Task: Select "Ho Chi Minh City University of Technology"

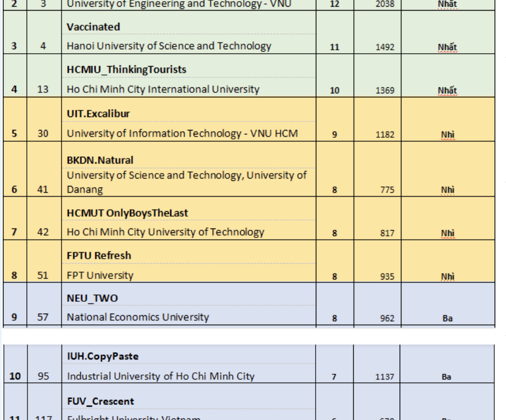Action: 166,232
